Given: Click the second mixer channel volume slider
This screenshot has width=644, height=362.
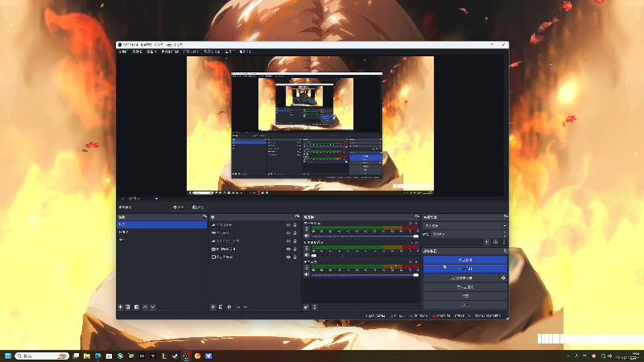Looking at the screenshot, I should click(365, 255).
